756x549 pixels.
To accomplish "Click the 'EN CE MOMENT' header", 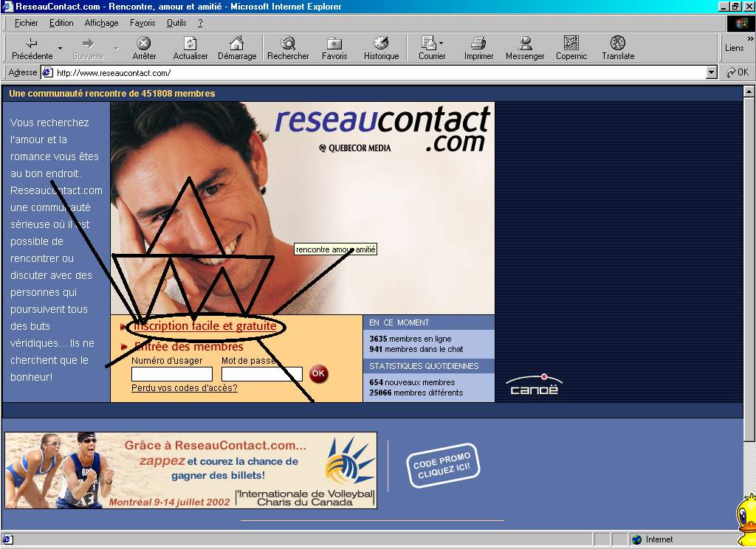I will pyautogui.click(x=399, y=322).
